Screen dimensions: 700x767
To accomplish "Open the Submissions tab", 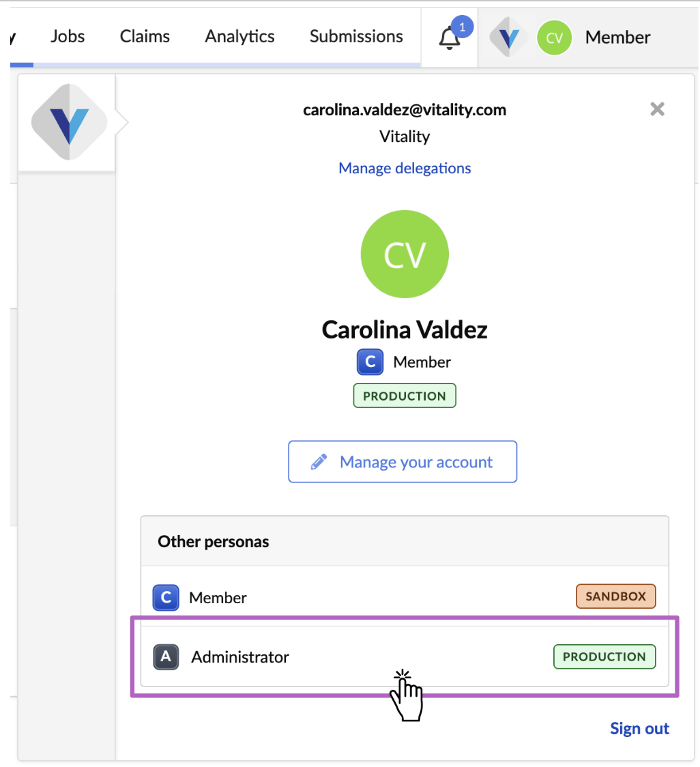I will [356, 36].
